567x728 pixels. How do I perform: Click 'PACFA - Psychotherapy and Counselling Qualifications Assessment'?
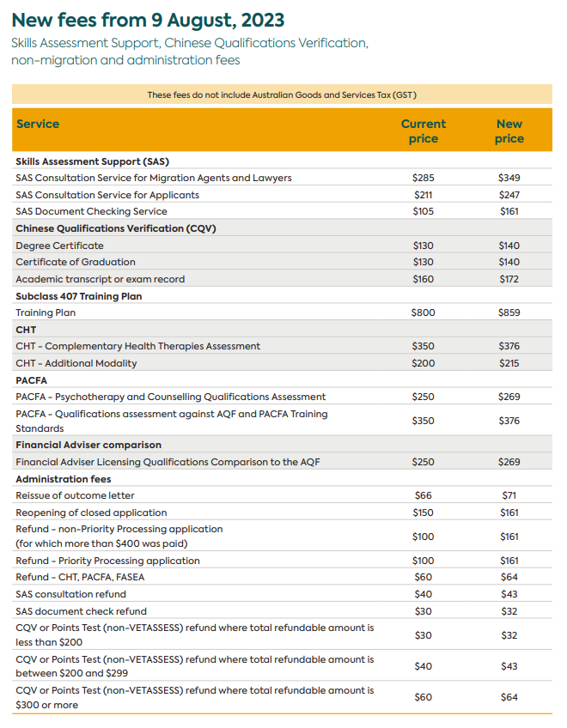[171, 397]
